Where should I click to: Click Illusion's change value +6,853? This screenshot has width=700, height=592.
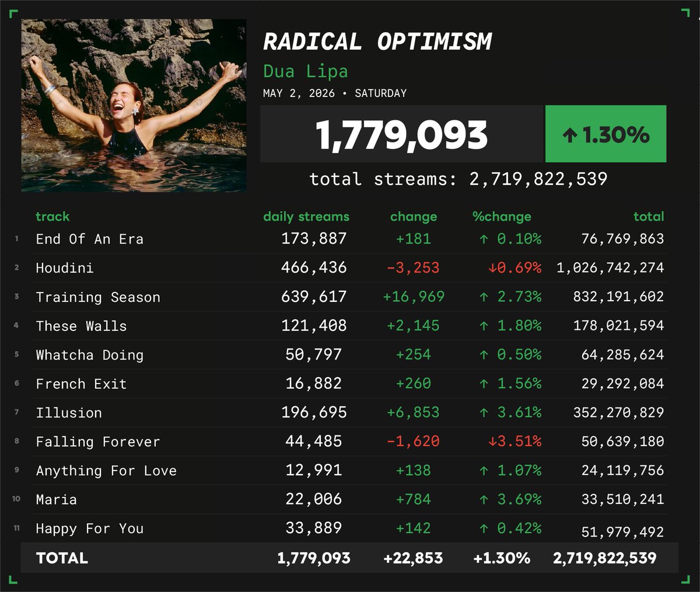(414, 413)
